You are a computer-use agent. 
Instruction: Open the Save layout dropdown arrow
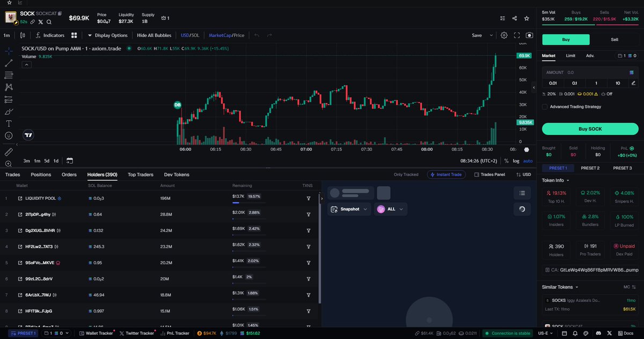pos(491,35)
